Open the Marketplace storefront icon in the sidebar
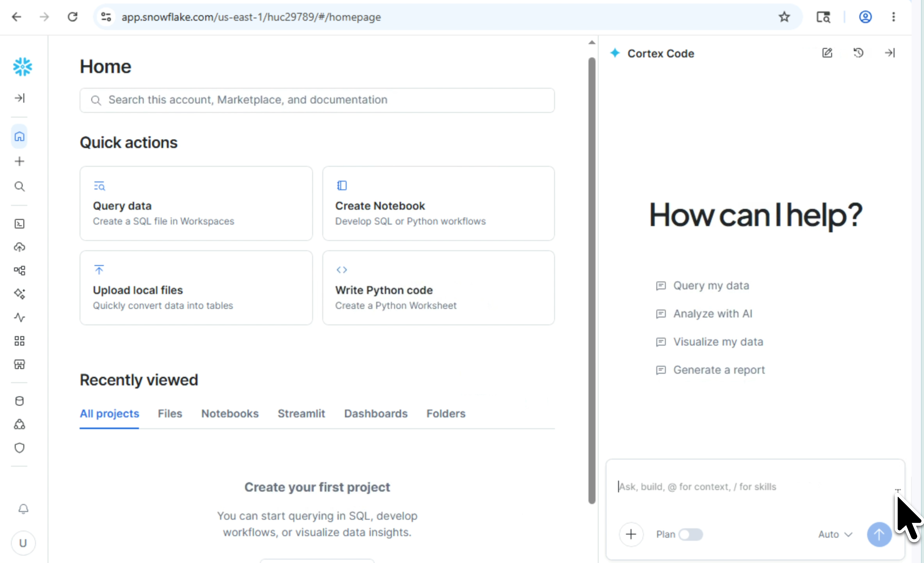The height and width of the screenshot is (563, 924). click(20, 364)
